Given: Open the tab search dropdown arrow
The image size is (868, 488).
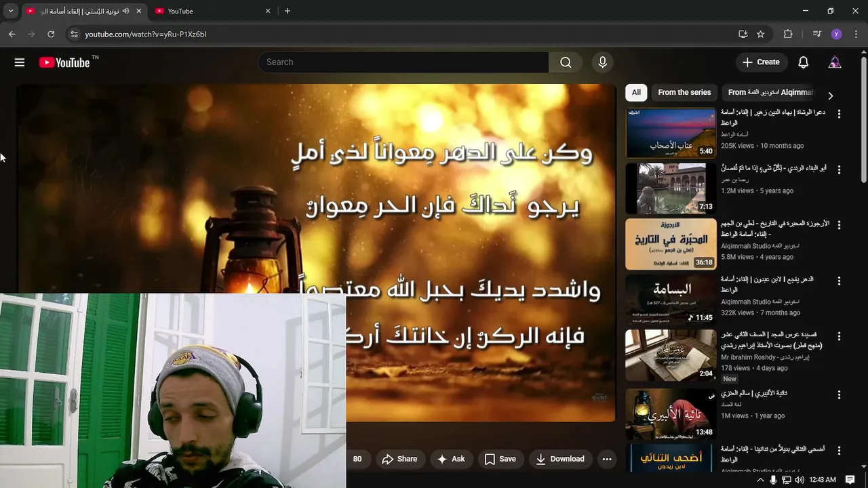Looking at the screenshot, I should 10,11.
